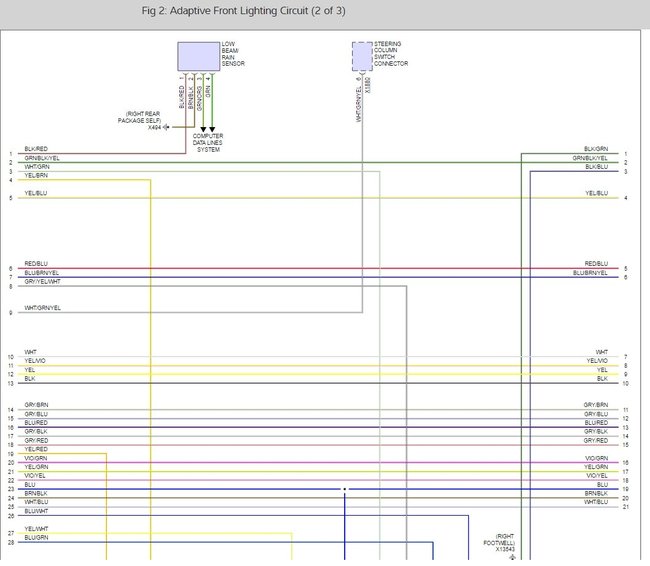Click the ground symbol below X13543
The width and height of the screenshot is (650, 566).
[513, 557]
